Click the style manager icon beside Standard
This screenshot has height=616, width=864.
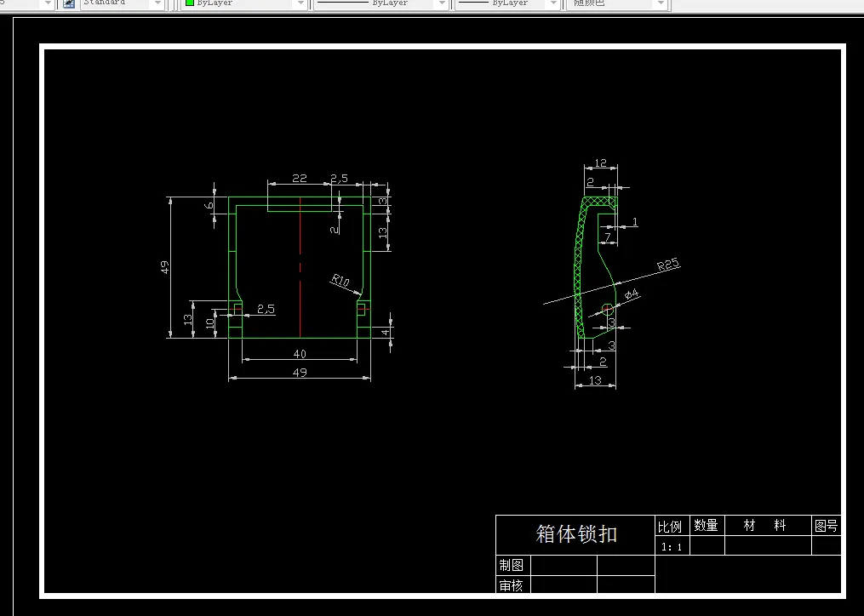pyautogui.click(x=69, y=3)
